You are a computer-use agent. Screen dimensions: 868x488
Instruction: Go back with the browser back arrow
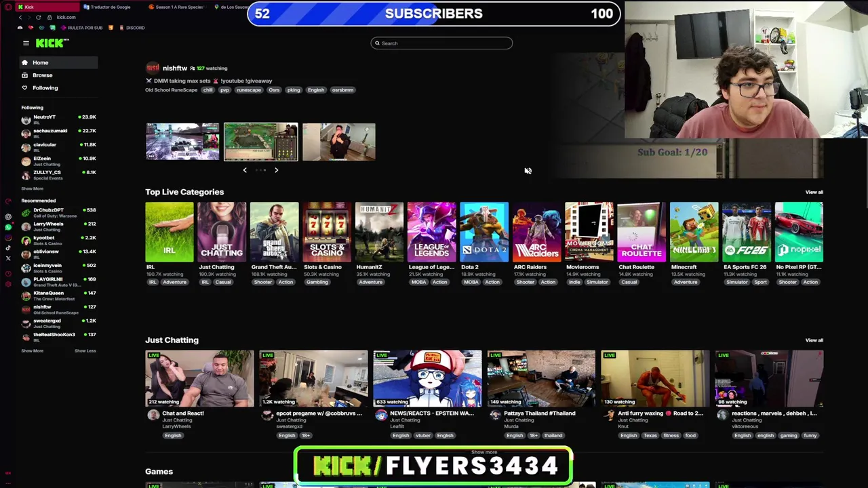20,17
